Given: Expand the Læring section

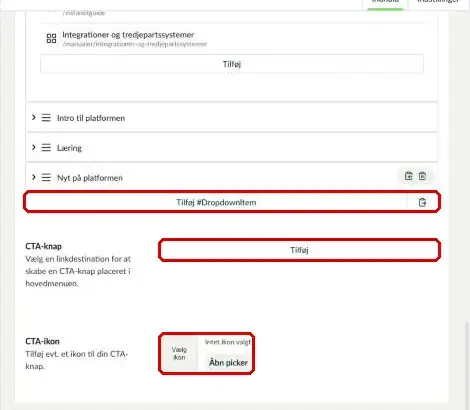Looking at the screenshot, I should pos(34,147).
